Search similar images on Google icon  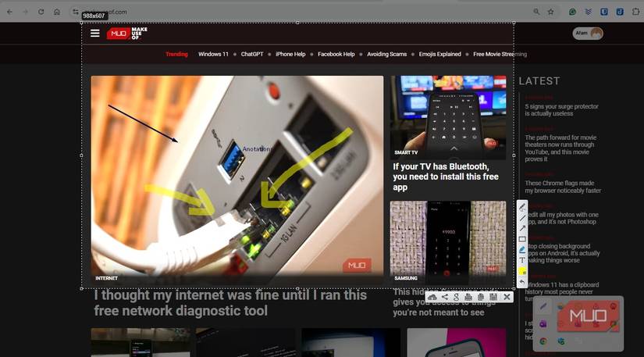click(457, 297)
